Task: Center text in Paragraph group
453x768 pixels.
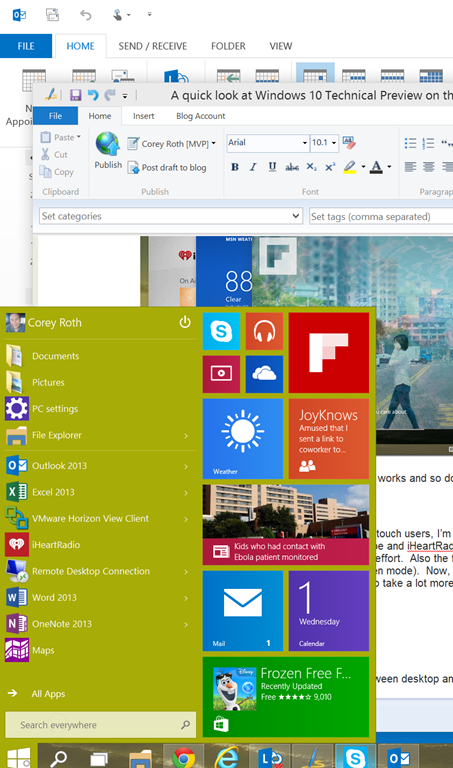Action: point(429,167)
